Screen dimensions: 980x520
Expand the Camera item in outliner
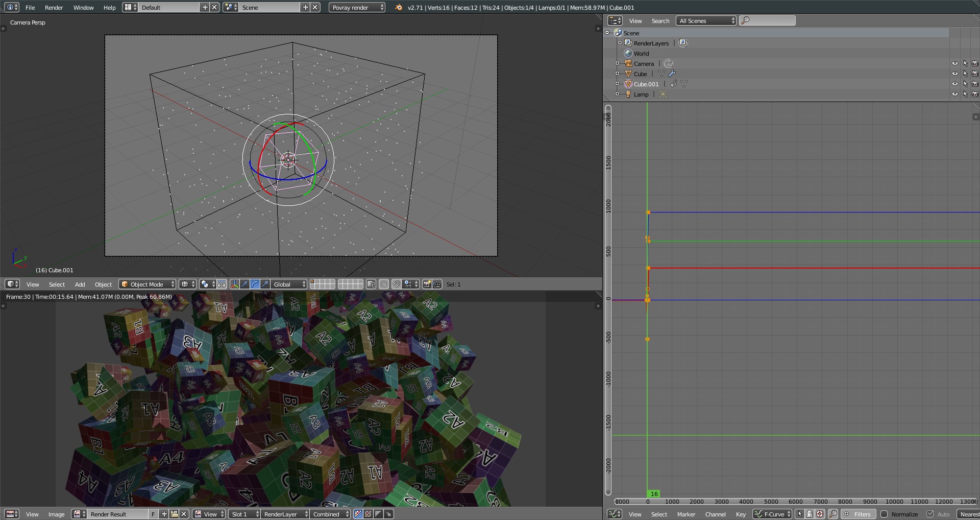coord(617,64)
